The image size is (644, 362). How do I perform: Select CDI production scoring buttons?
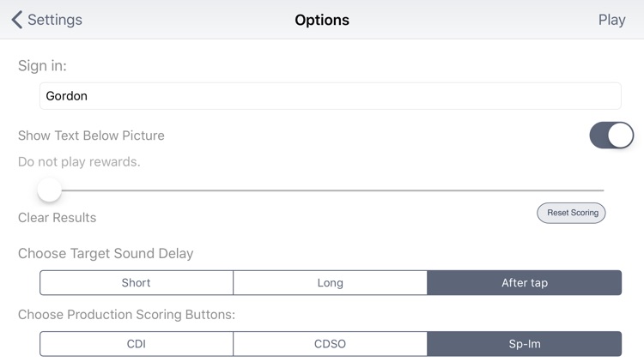pos(137,343)
